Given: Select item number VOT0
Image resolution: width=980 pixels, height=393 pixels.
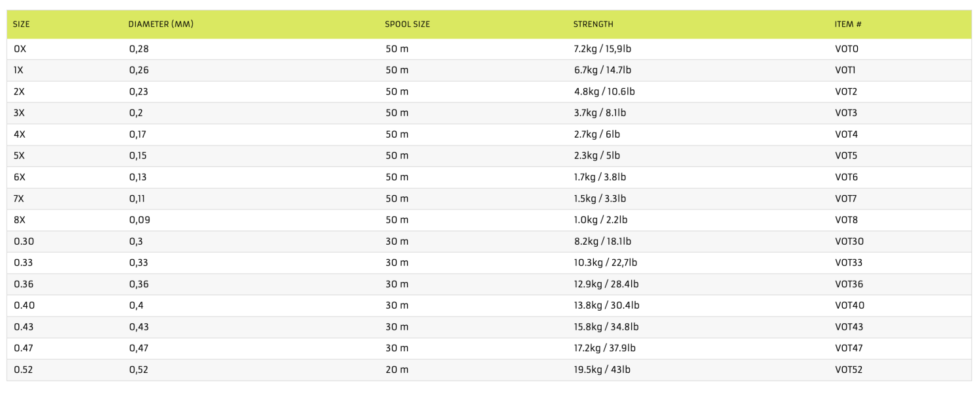Looking at the screenshot, I should point(847,49).
